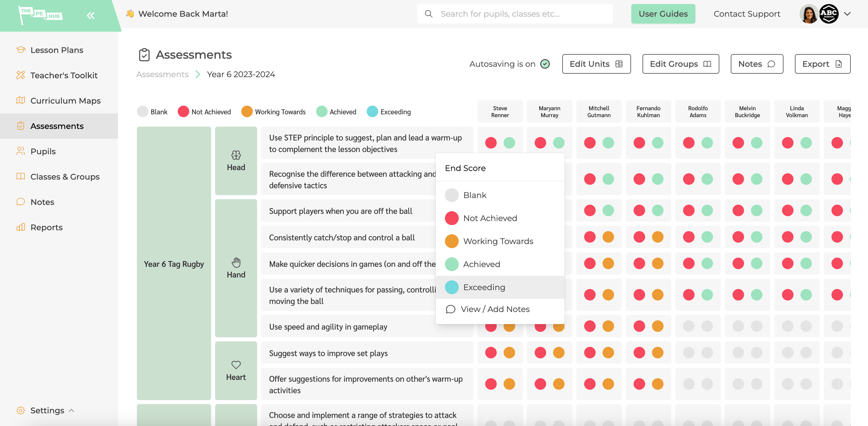Click the Pupils sidebar icon
The image size is (868, 426).
(21, 151)
